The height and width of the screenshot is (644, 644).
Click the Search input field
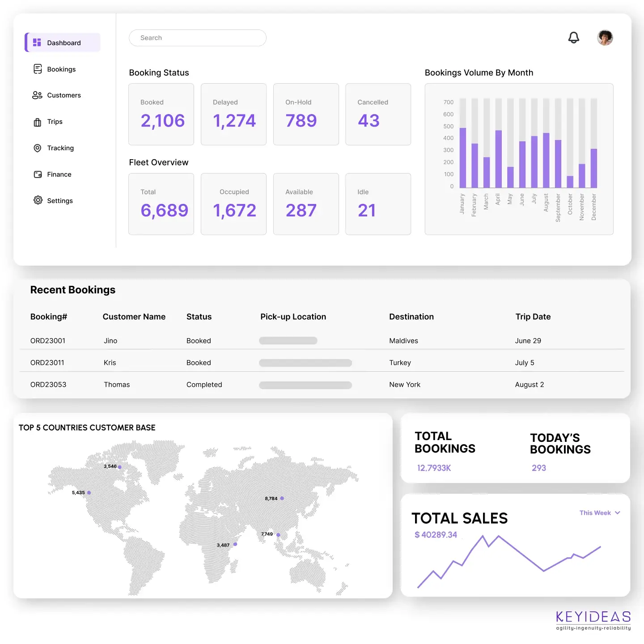coord(198,38)
